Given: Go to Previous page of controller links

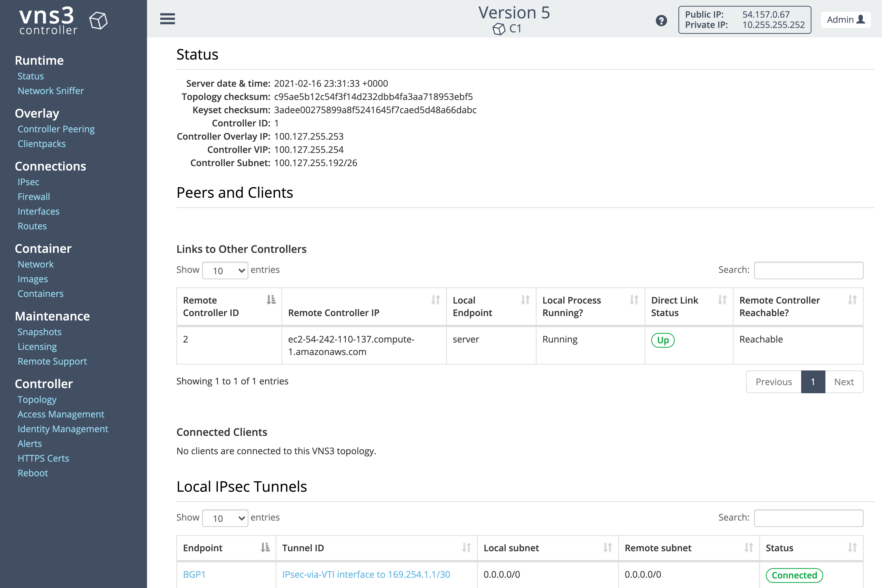Looking at the screenshot, I should point(774,382).
